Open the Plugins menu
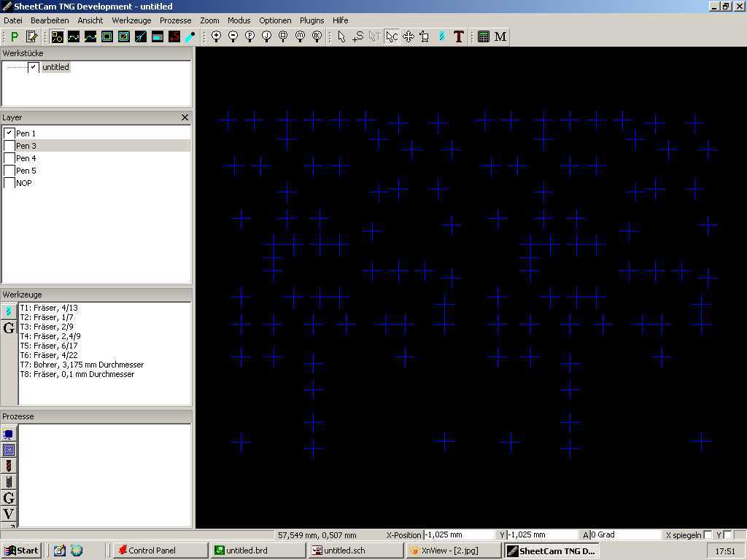 312,20
